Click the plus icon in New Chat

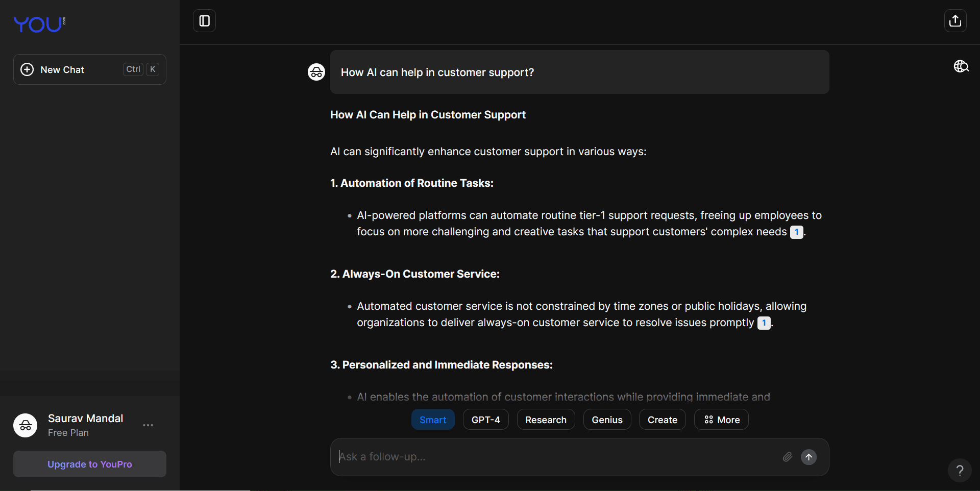click(27, 69)
